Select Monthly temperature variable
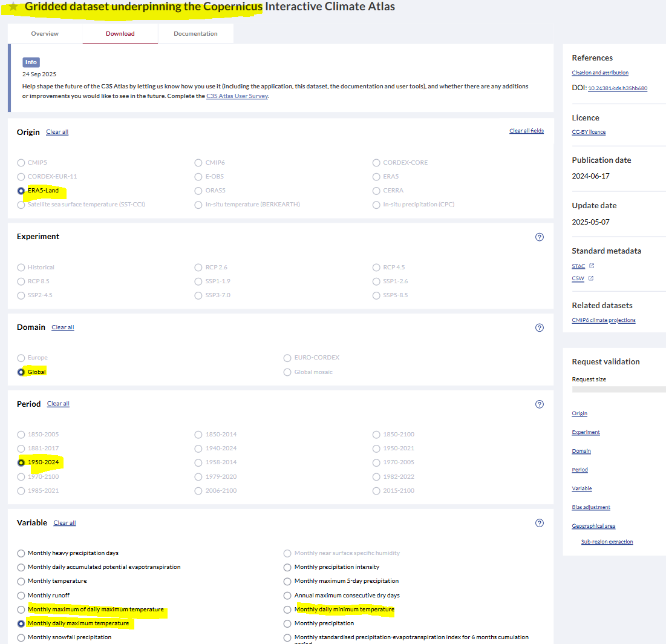Screen dimensions: 666x644 click(x=22, y=581)
